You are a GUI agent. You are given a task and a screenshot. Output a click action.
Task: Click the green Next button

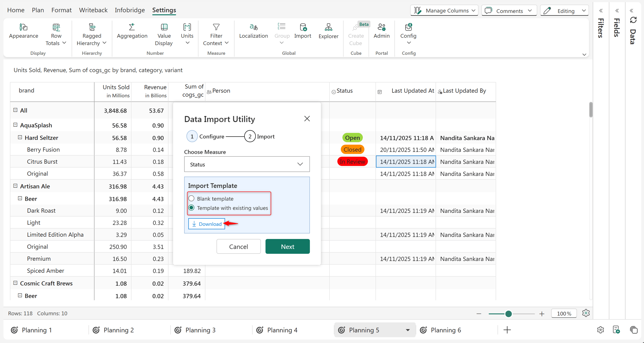[x=287, y=246]
